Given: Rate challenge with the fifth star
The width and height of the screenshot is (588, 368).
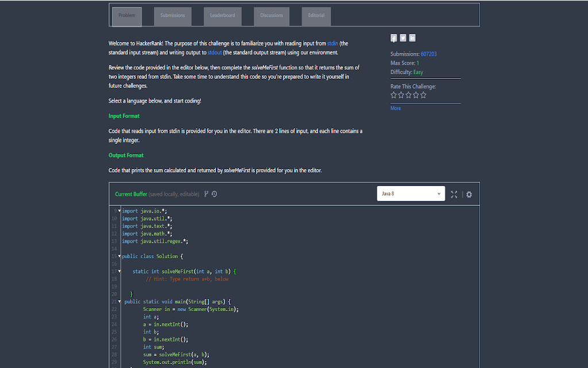Looking at the screenshot, I should [423, 95].
